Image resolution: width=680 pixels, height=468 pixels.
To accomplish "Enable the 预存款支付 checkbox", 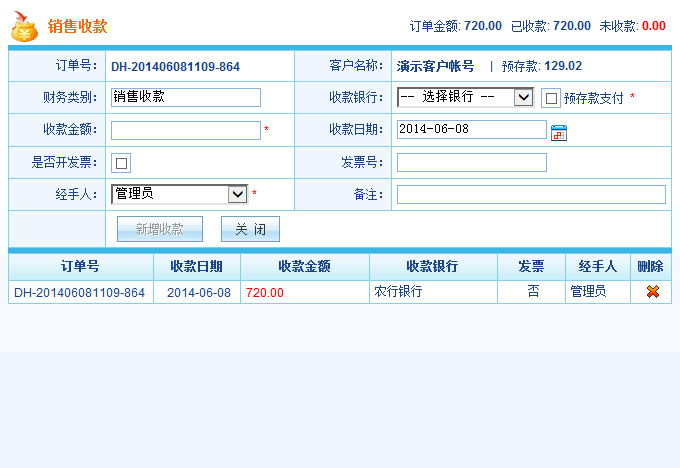I will pyautogui.click(x=551, y=98).
